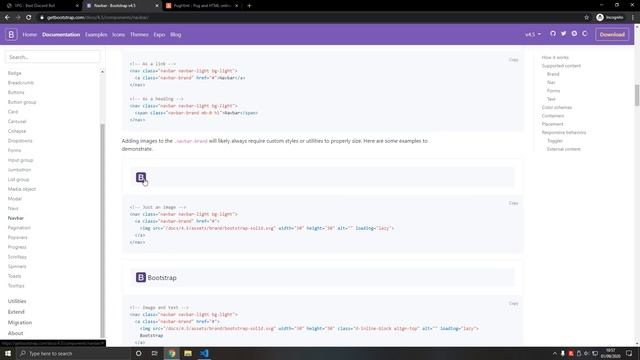This screenshot has height=360, width=640.
Task: Open Navbar in the sidebar
Action: click(x=16, y=218)
